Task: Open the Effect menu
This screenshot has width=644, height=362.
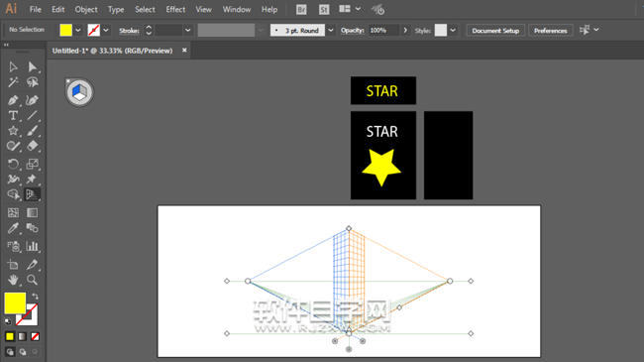Action: (175, 10)
